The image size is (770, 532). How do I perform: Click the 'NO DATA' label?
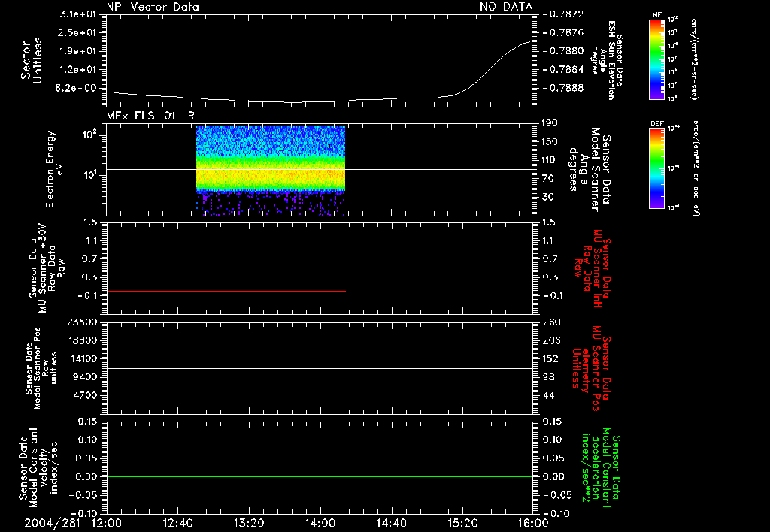tap(506, 7)
